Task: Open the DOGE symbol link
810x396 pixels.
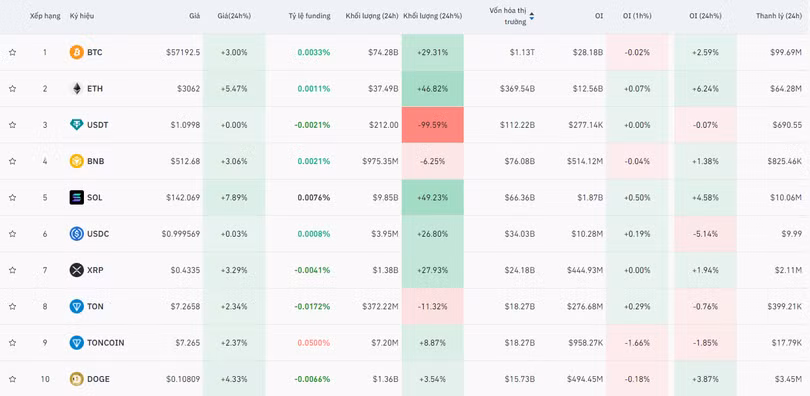Action: pyautogui.click(x=98, y=379)
